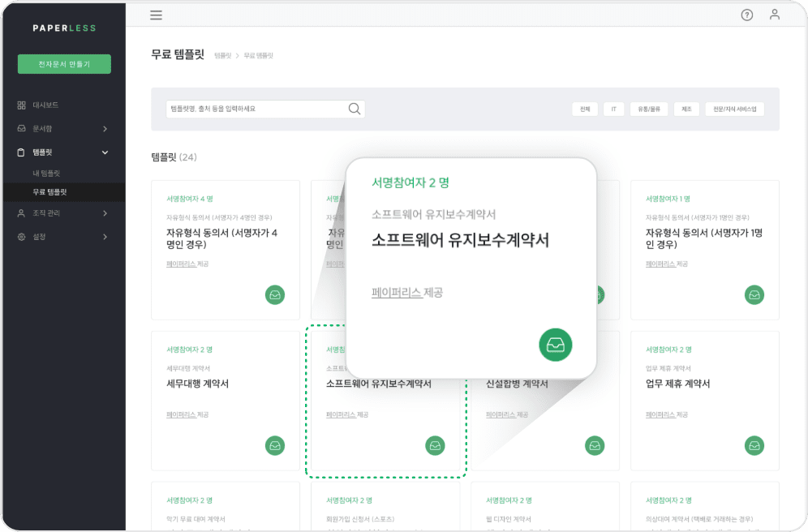Open the user profile icon top right
The width and height of the screenshot is (808, 532).
click(776, 15)
